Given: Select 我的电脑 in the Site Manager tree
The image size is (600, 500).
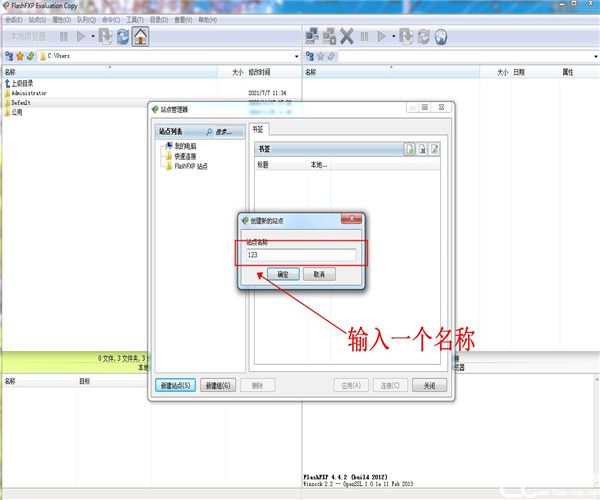Looking at the screenshot, I should (185, 146).
